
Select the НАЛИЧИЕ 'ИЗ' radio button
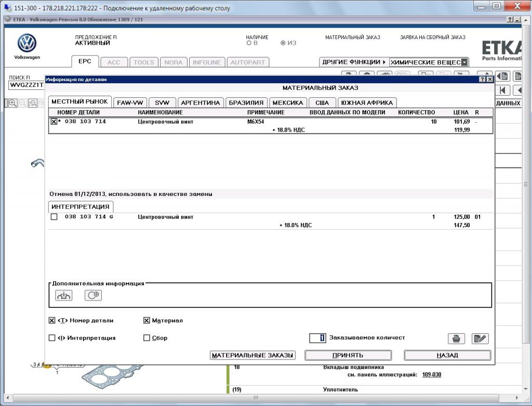283,43
